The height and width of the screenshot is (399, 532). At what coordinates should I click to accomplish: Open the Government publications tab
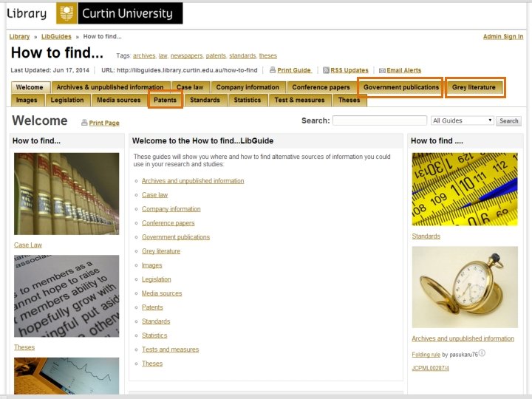pos(401,87)
